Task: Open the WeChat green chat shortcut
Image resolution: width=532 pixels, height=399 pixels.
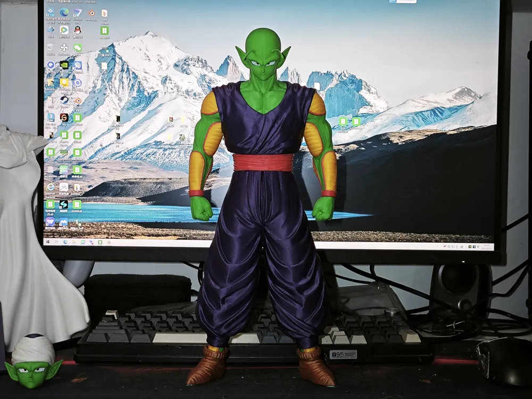Action: pos(78,48)
